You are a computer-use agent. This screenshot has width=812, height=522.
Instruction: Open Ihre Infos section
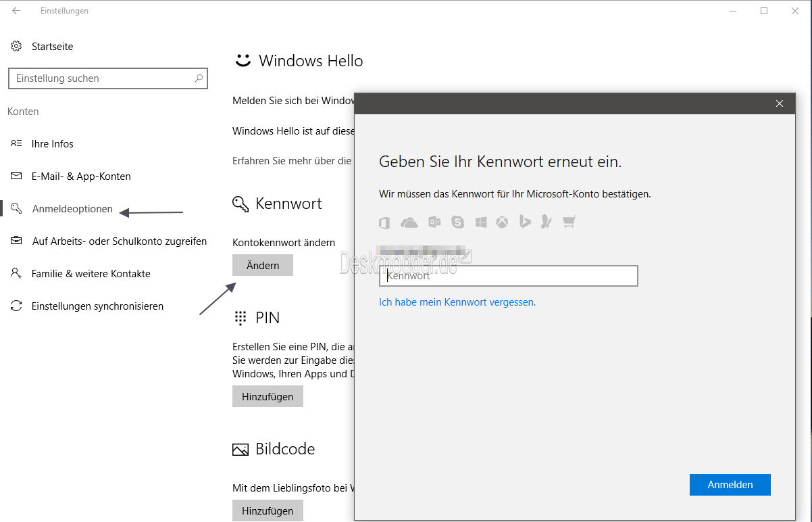click(53, 144)
